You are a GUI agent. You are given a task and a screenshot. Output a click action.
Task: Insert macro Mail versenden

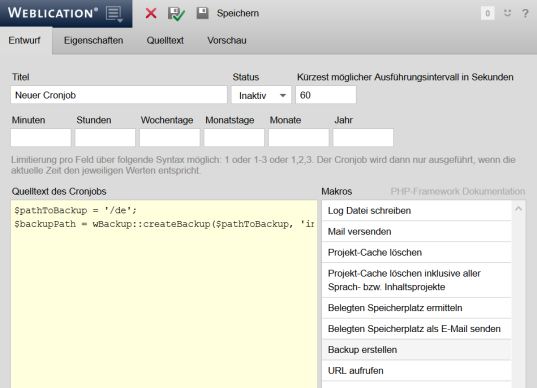[416, 231]
